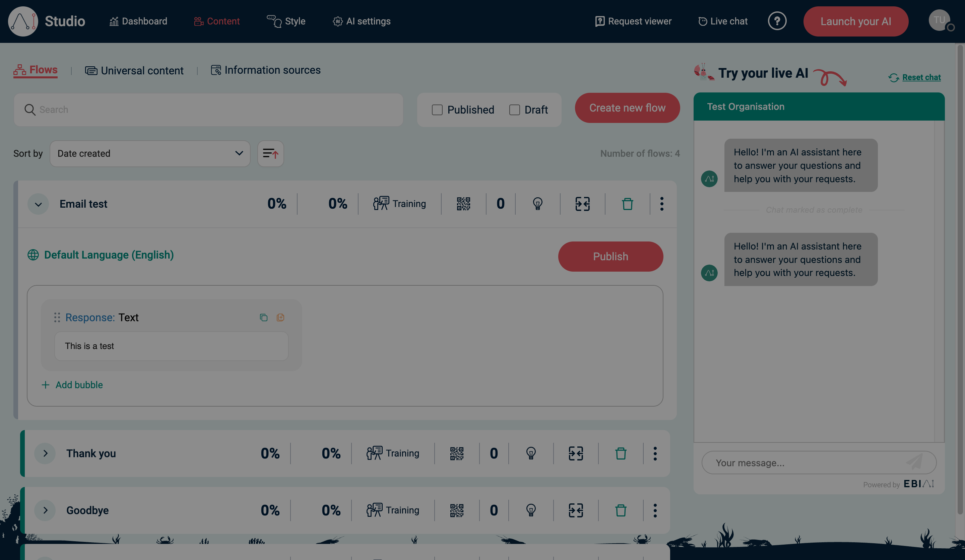Click the Create new flow button
The height and width of the screenshot is (560, 965).
pos(627,108)
